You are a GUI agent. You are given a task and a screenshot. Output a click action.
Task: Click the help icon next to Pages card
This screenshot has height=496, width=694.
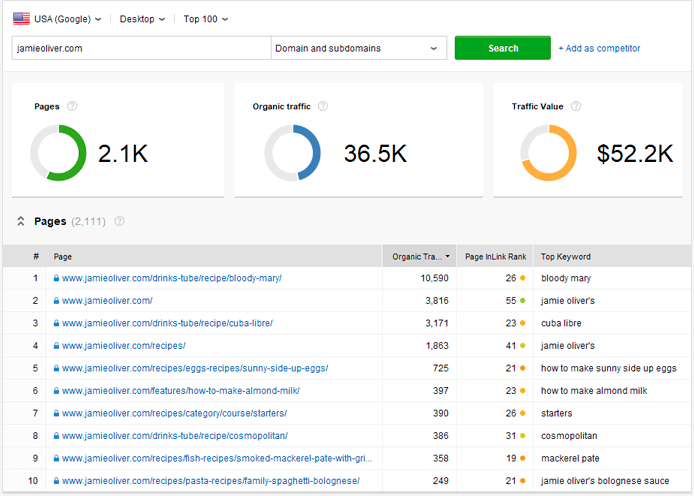point(72,106)
